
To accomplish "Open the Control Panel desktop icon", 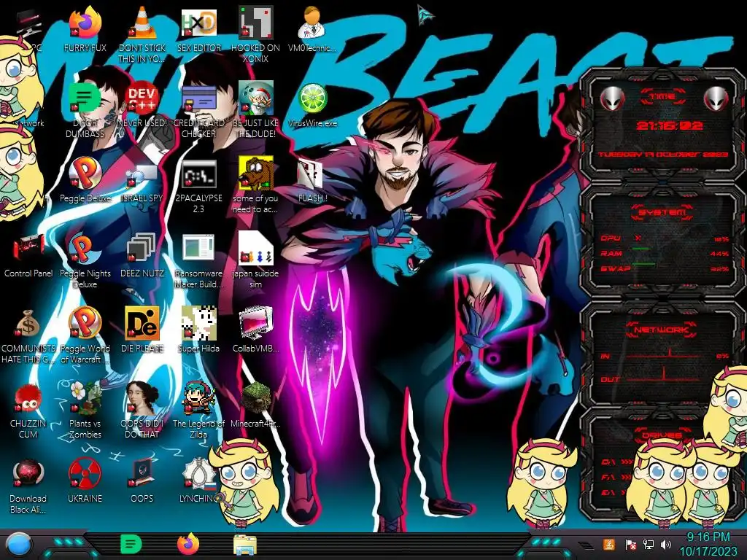I will pos(28,248).
